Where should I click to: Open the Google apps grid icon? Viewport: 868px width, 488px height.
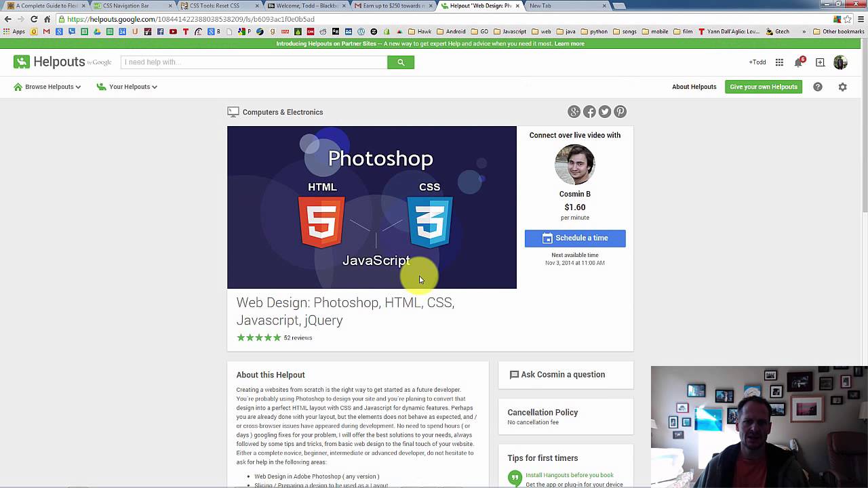tap(779, 62)
